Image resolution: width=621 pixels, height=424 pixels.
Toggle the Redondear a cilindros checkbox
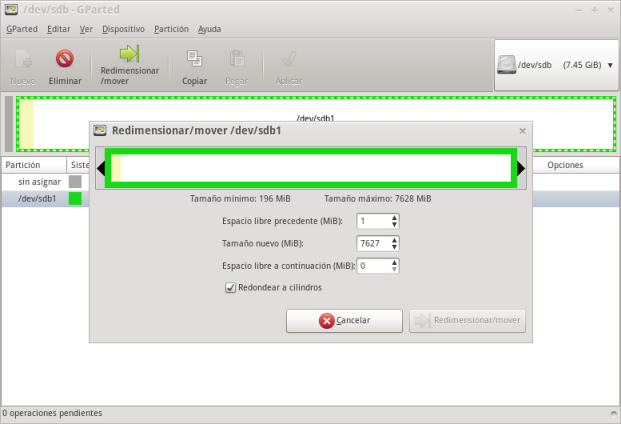231,288
